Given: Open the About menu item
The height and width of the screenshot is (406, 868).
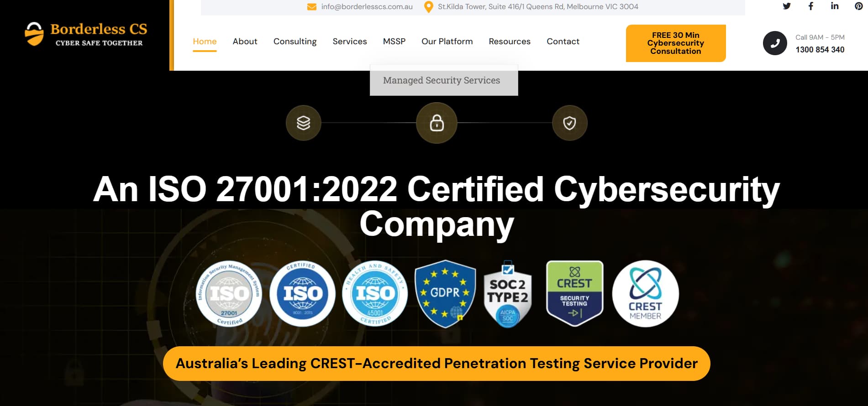Looking at the screenshot, I should (245, 42).
